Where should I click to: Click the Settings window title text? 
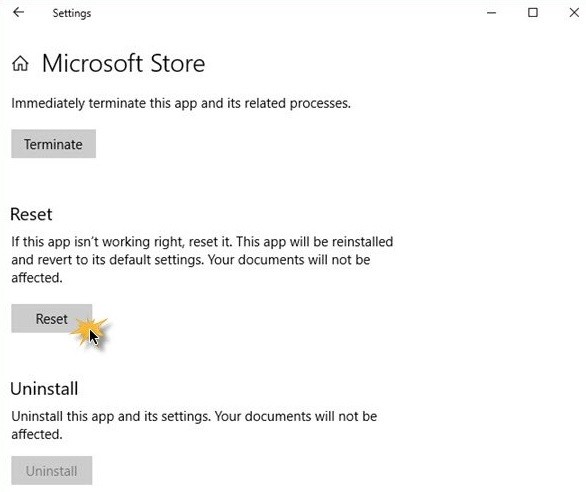tap(72, 13)
